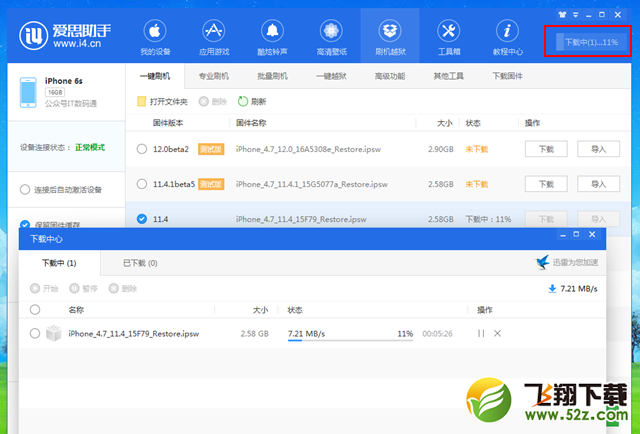Pause the ipsw download with row pause icon
This screenshot has width=640, height=434.
[x=481, y=334]
